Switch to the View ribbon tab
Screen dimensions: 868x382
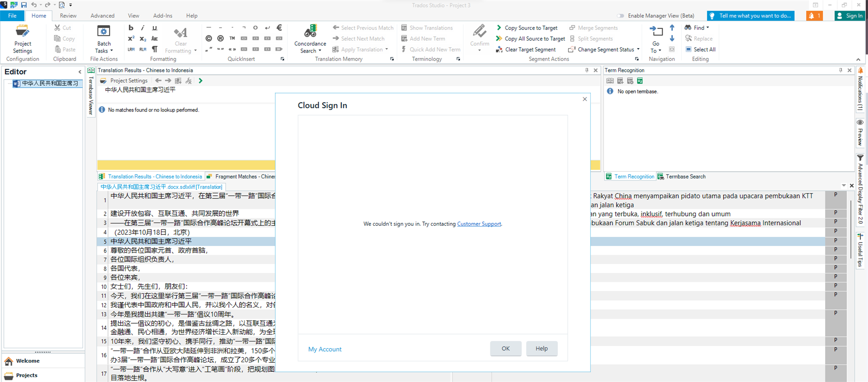(134, 16)
